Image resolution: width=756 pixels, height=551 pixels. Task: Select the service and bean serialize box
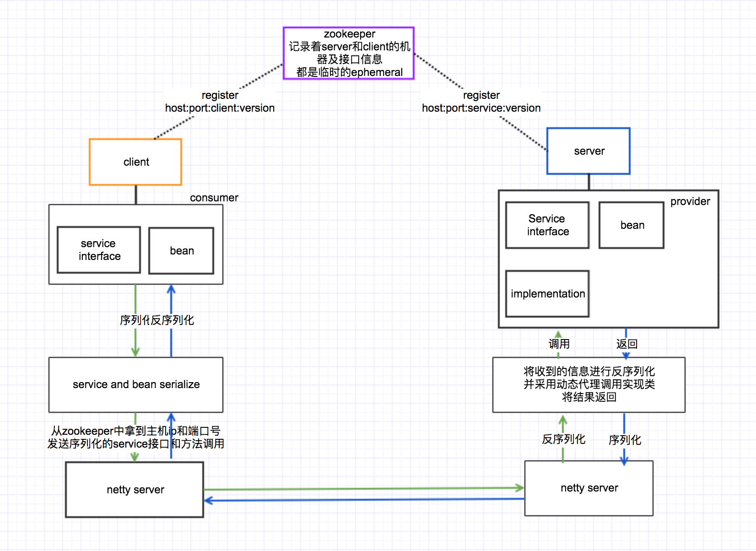tap(136, 385)
